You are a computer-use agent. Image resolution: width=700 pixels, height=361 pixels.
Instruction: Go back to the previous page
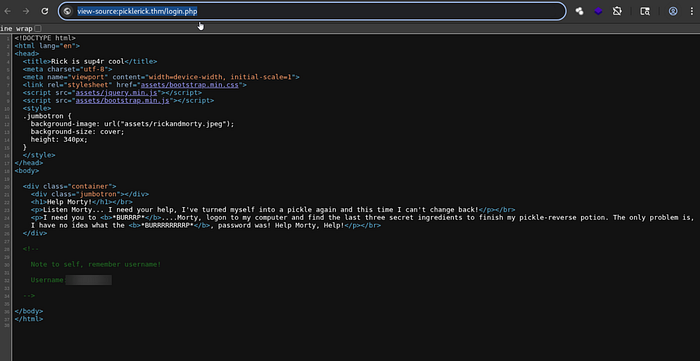click(8, 12)
